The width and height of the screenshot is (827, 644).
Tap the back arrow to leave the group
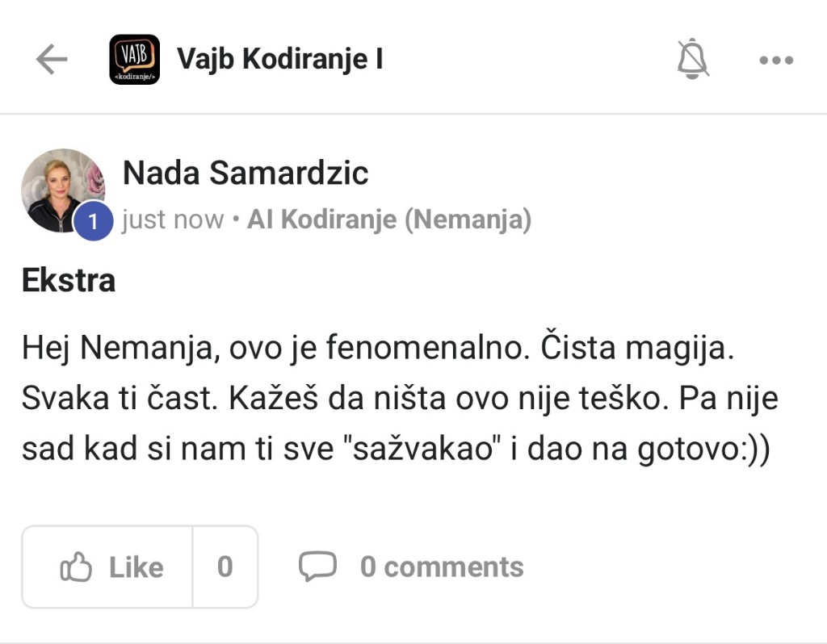51,59
